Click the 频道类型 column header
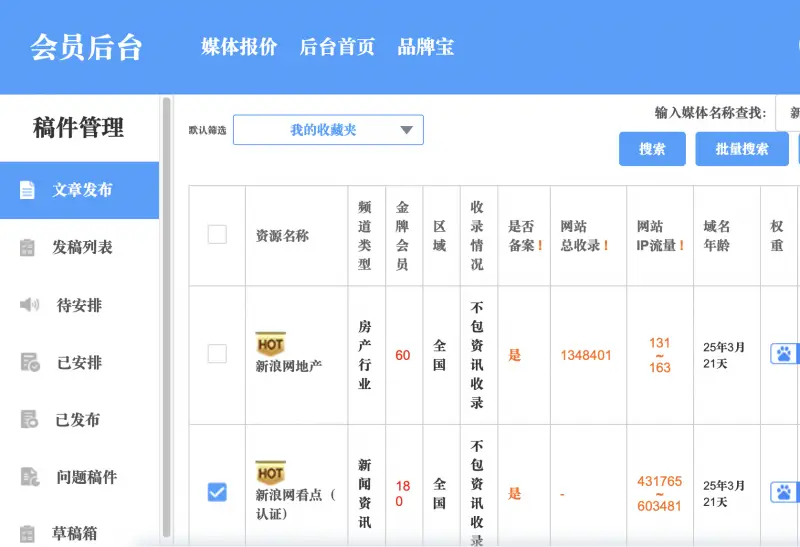This screenshot has height=547, width=800. [x=364, y=236]
